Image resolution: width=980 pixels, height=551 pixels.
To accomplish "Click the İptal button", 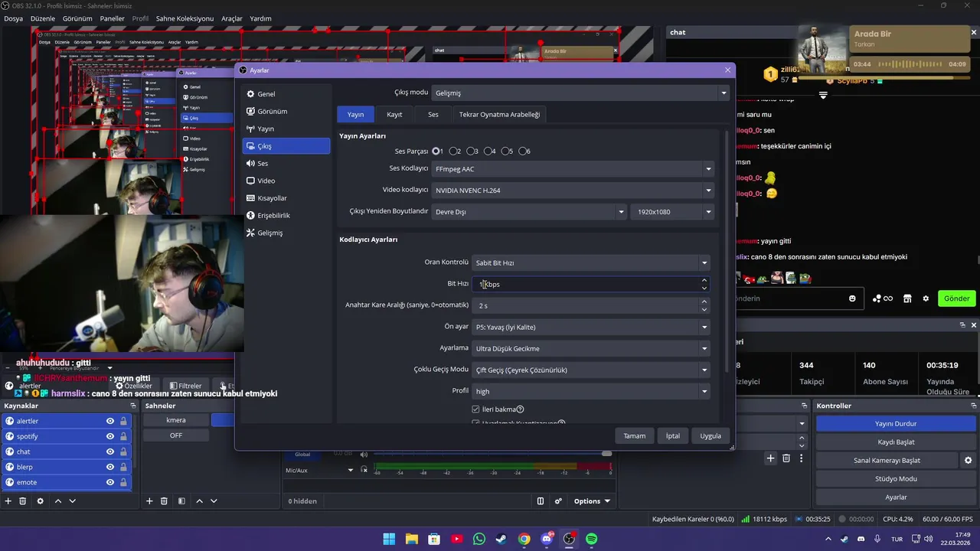I will pos(672,435).
